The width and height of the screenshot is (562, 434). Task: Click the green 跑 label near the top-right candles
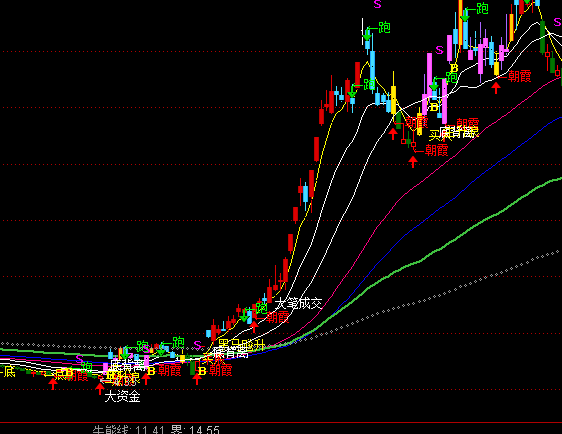(x=482, y=9)
